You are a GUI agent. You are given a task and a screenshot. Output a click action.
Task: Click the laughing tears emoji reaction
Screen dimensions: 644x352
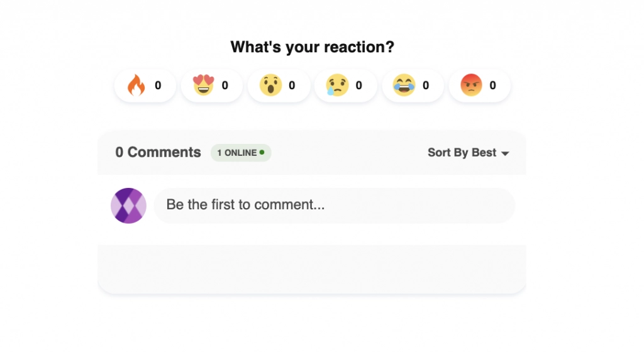point(404,85)
